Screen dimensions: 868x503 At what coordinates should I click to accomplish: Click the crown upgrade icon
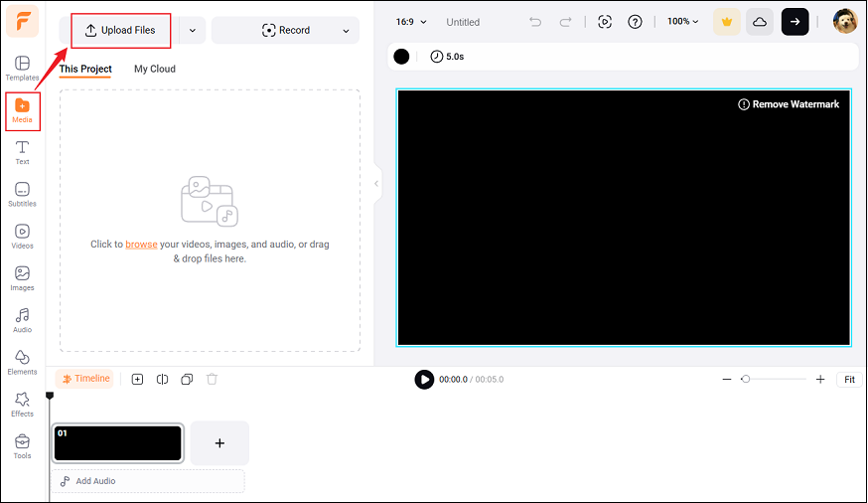click(726, 22)
